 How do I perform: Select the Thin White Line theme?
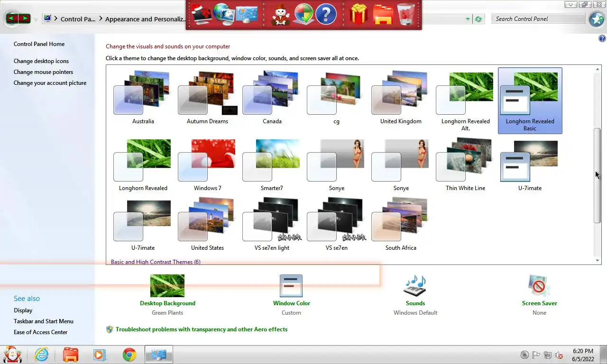tap(465, 165)
